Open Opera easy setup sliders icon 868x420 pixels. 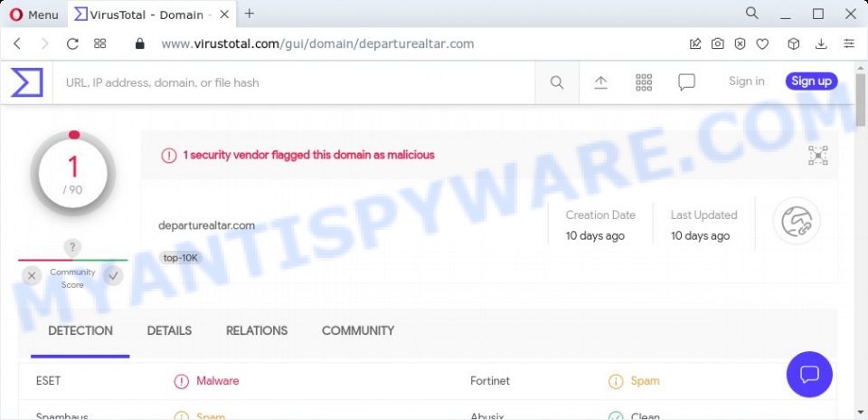pos(849,43)
